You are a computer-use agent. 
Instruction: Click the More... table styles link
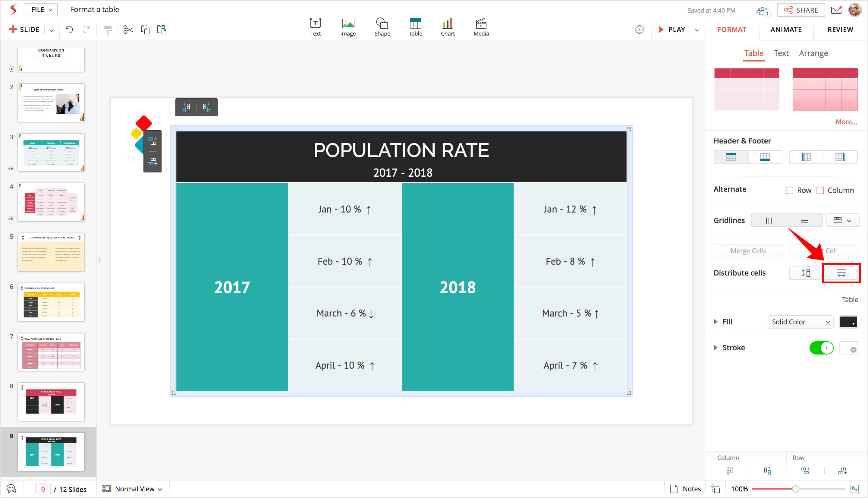coord(846,122)
